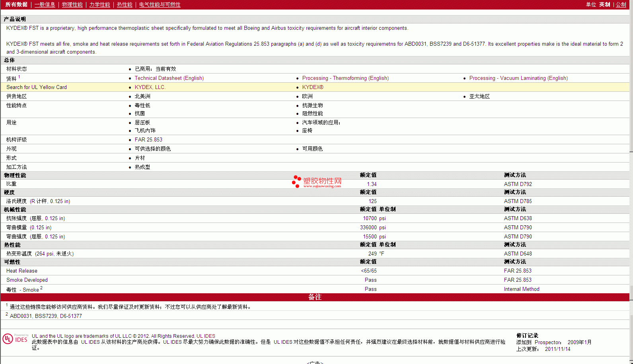Click the 修订记录 heading
The width and height of the screenshot is (633, 364).
click(x=527, y=336)
